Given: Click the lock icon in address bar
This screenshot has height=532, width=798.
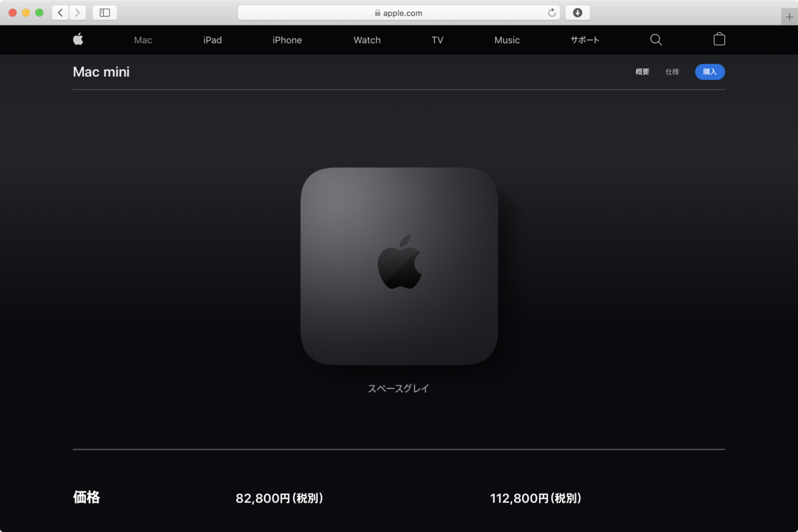Looking at the screenshot, I should tap(378, 13).
